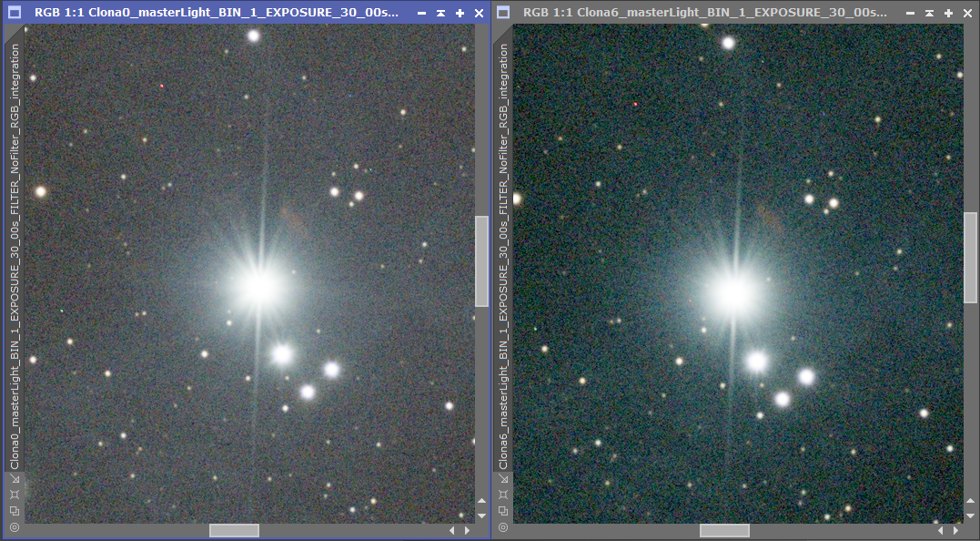980x541 pixels.
Task: Select the Clona6_masterLight vertical view tab
Action: pyautogui.click(x=503, y=257)
